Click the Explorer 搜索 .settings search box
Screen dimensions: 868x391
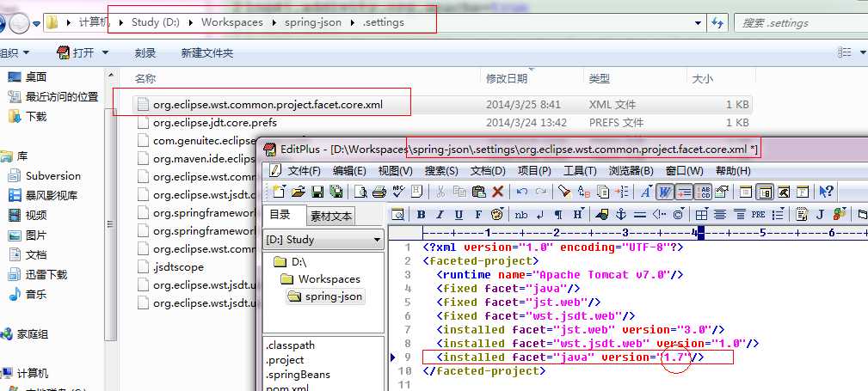800,23
